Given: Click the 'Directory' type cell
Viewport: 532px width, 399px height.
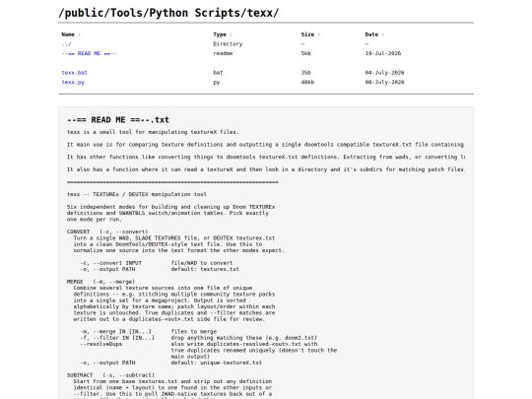Looking at the screenshot, I should (x=228, y=44).
